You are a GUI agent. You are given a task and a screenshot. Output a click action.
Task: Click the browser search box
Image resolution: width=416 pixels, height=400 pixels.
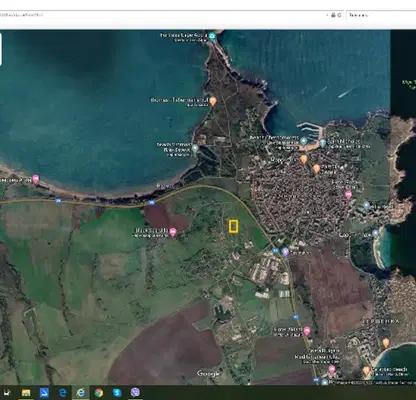pyautogui.click(x=381, y=15)
